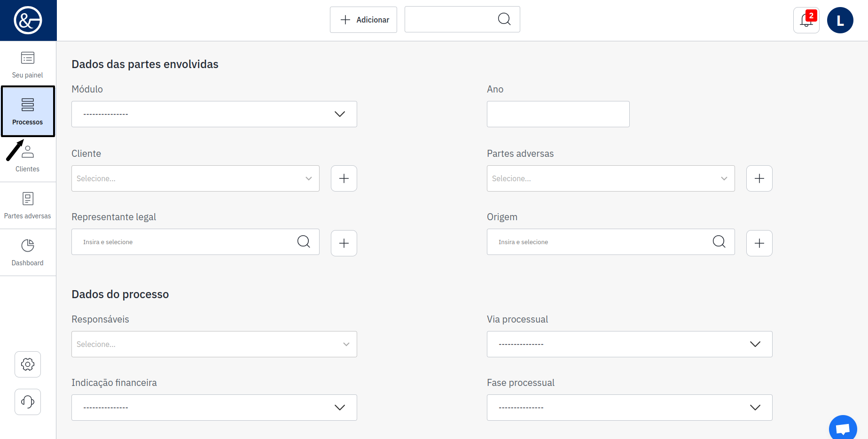
Task: Click the headset support icon
Action: [x=28, y=402]
